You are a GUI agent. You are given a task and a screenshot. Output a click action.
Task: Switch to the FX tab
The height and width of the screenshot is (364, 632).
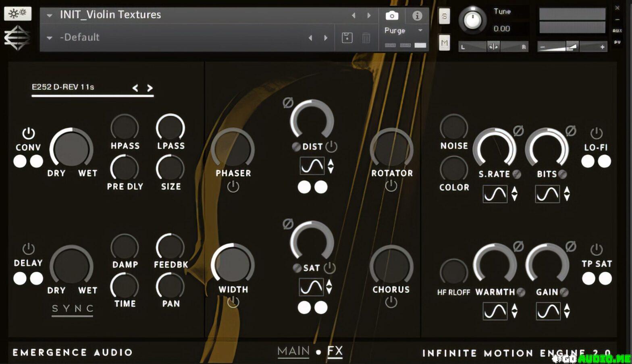335,352
